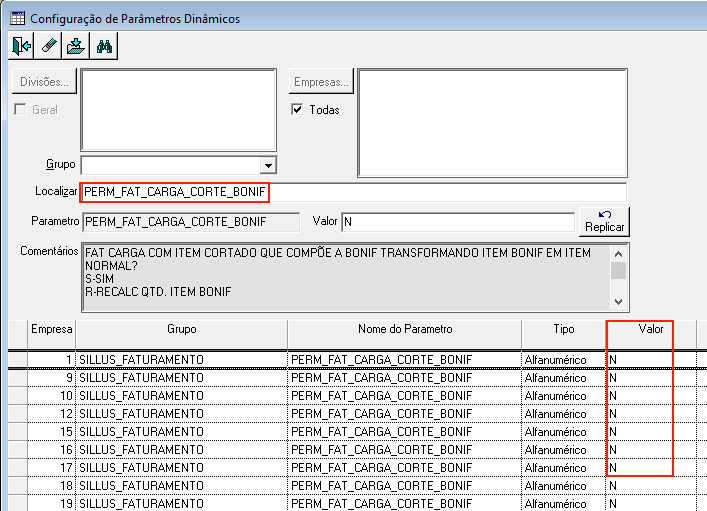Click the Divisões... button
Image resolution: width=707 pixels, height=511 pixels.
pos(44,82)
